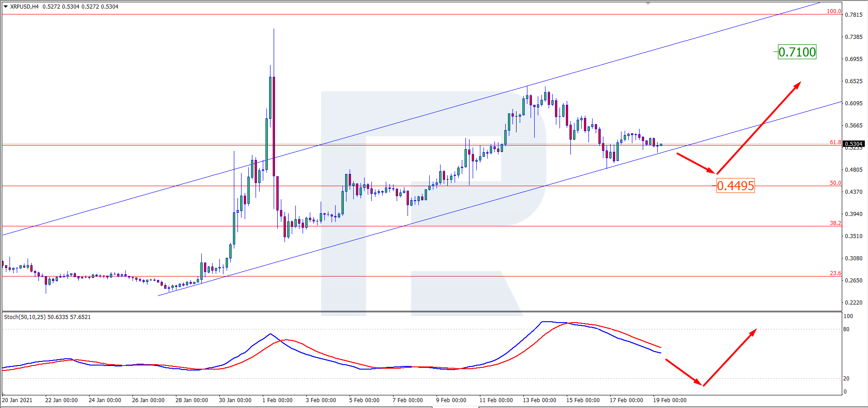The image size is (868, 408).
Task: Open the XRPUSD,H4 chart dropdown arrow
Action: pos(5,7)
